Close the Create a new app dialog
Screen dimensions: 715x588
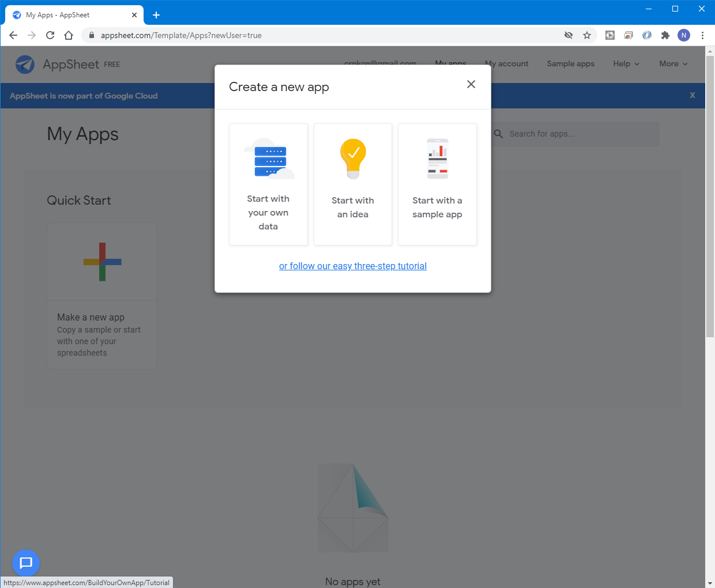coord(471,84)
